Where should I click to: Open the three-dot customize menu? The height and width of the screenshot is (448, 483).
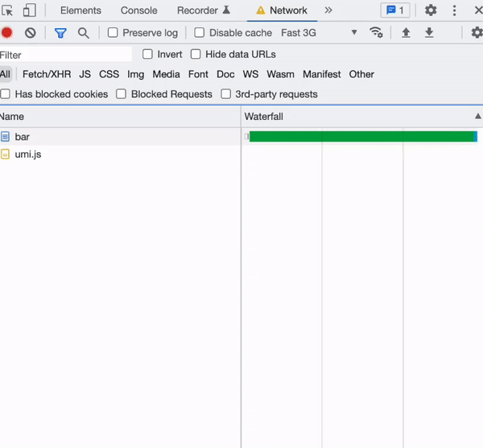454,10
